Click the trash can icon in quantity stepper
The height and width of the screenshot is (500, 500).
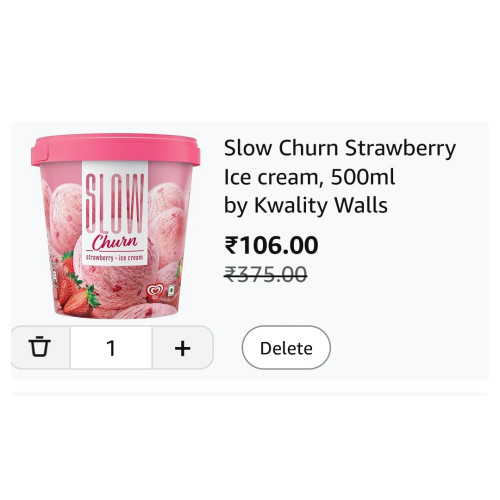pos(40,347)
